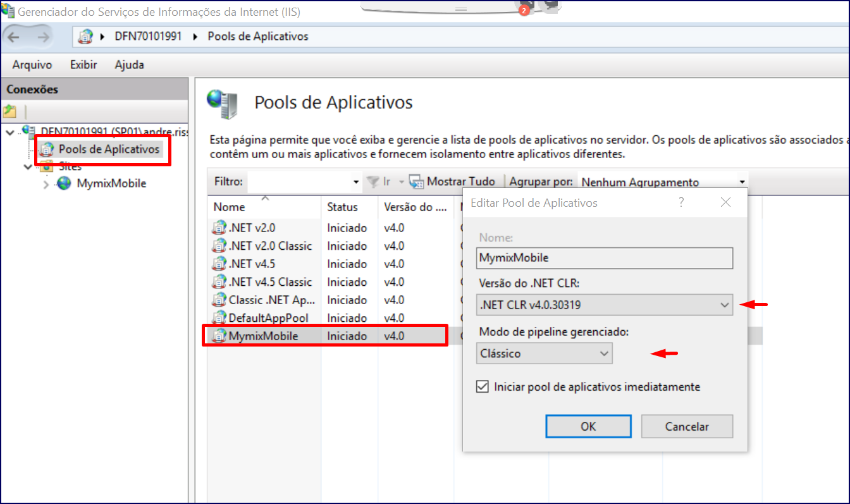
Task: Click the .NET v4.5 pool icon
Action: pos(219,264)
